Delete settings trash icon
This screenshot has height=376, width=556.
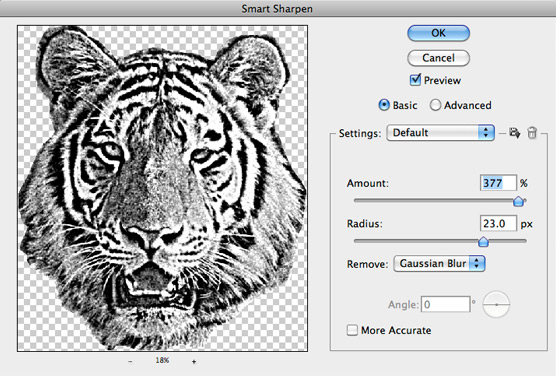532,133
